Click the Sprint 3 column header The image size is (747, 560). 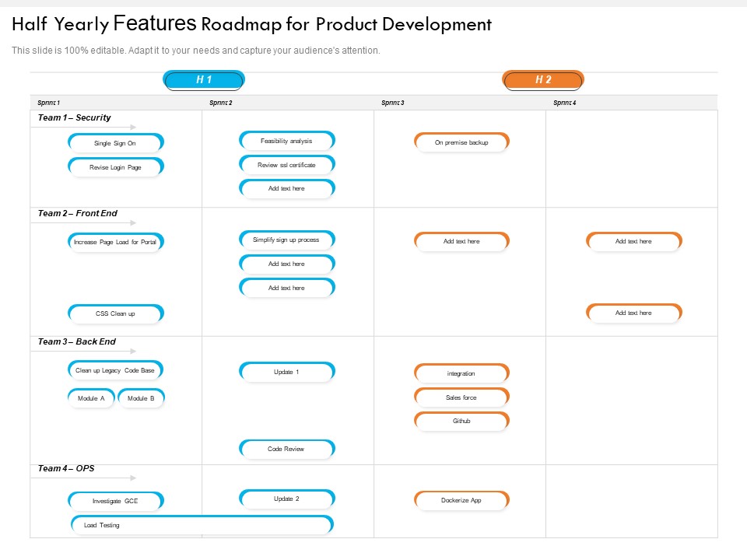(x=392, y=103)
